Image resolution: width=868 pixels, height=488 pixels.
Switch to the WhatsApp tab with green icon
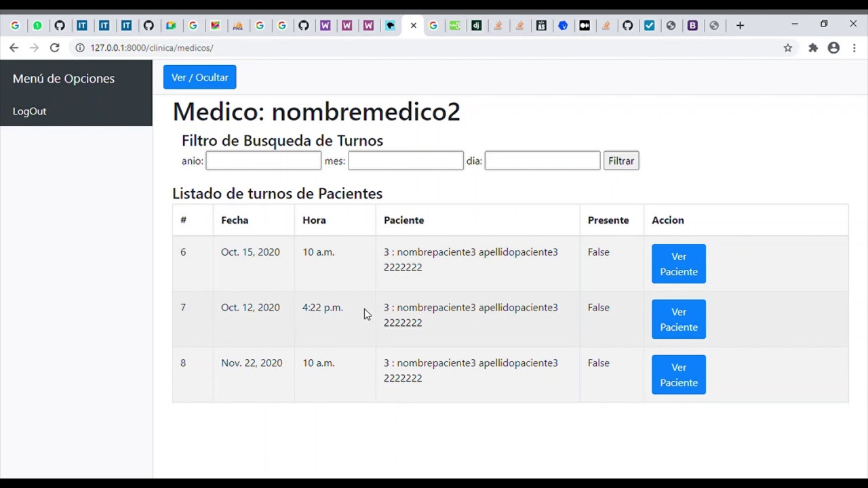pyautogui.click(x=37, y=26)
